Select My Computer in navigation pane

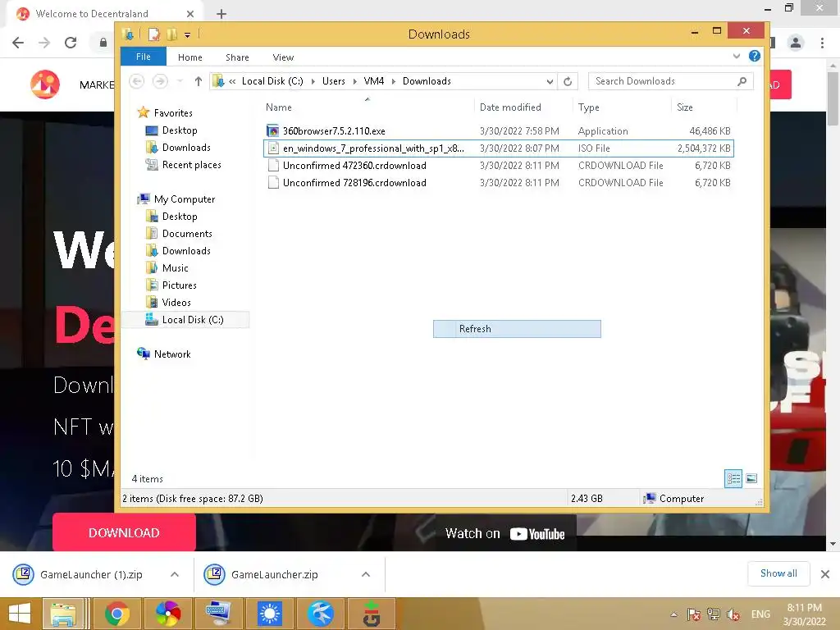[x=185, y=199]
